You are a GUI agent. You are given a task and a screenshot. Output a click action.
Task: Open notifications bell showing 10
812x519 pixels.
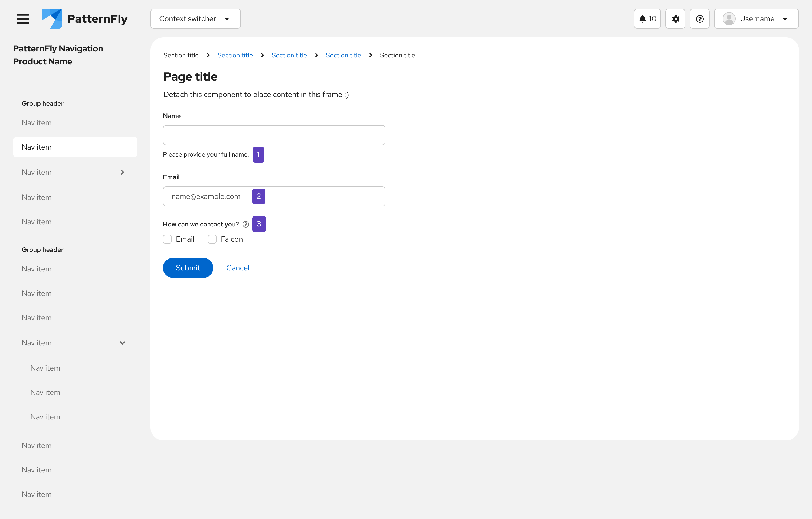[x=647, y=19]
